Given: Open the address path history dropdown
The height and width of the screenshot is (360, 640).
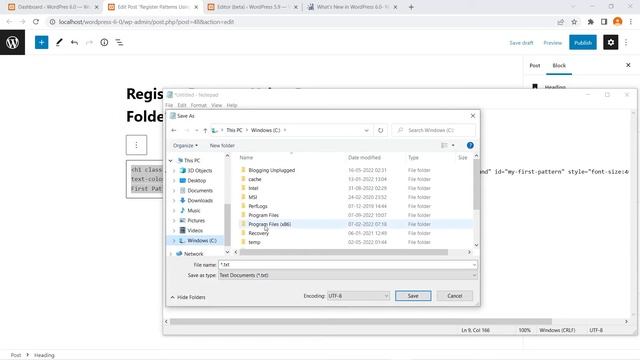Looking at the screenshot, I should 366,130.
